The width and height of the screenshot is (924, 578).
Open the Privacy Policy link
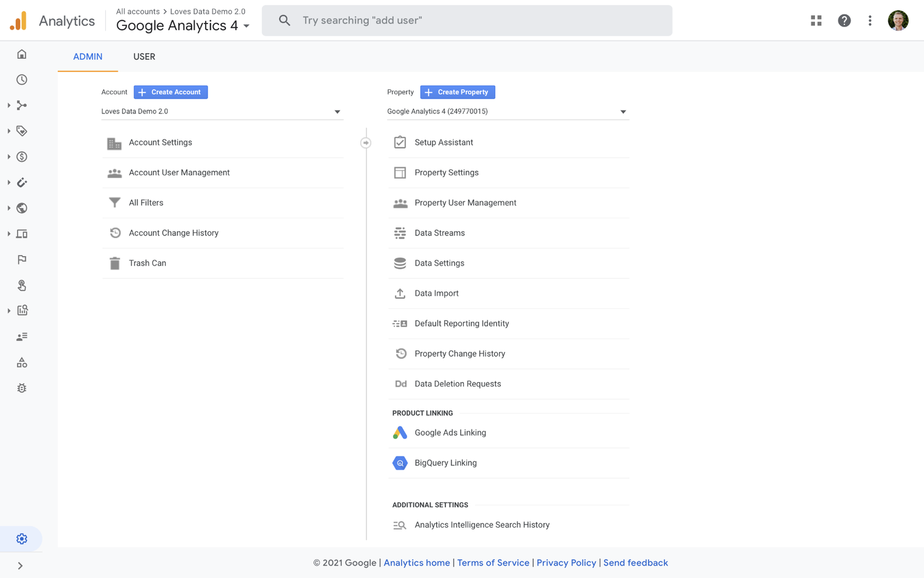(566, 563)
